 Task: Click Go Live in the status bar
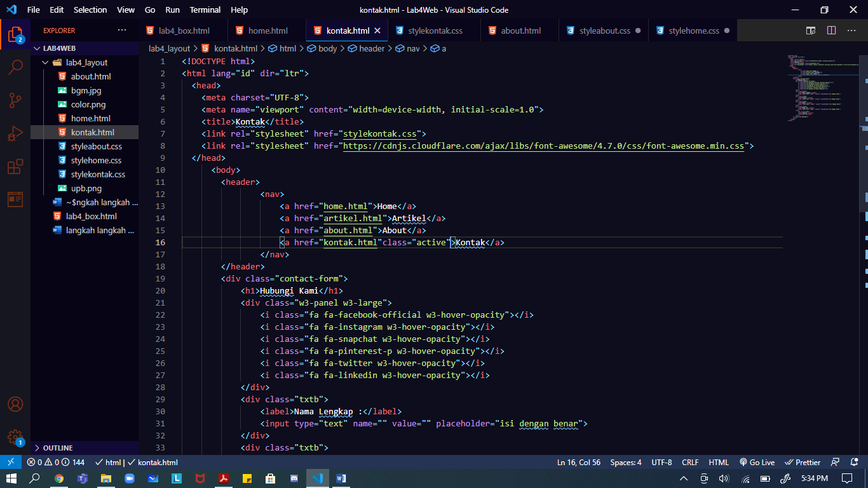[757, 462]
